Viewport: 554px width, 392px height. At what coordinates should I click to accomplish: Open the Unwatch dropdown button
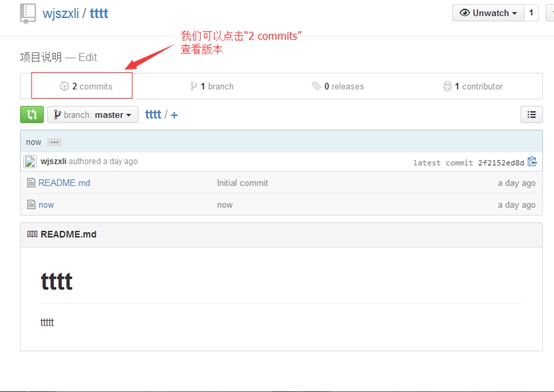tap(488, 13)
